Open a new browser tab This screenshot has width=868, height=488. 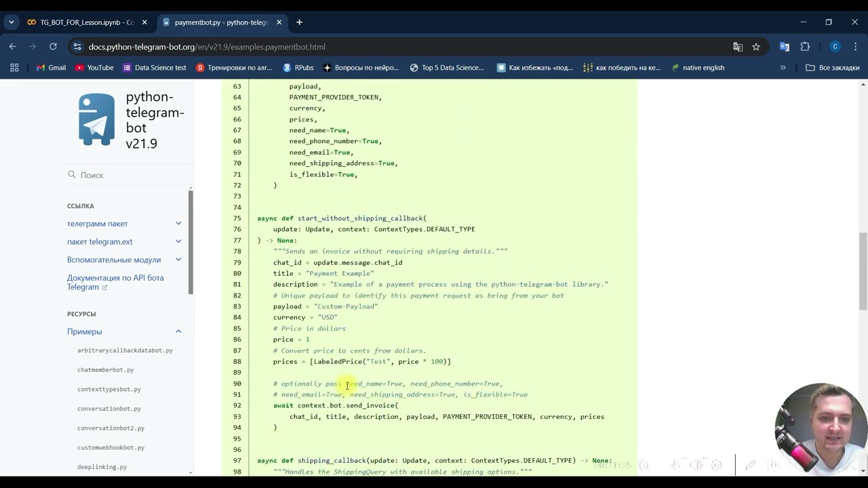pyautogui.click(x=299, y=22)
